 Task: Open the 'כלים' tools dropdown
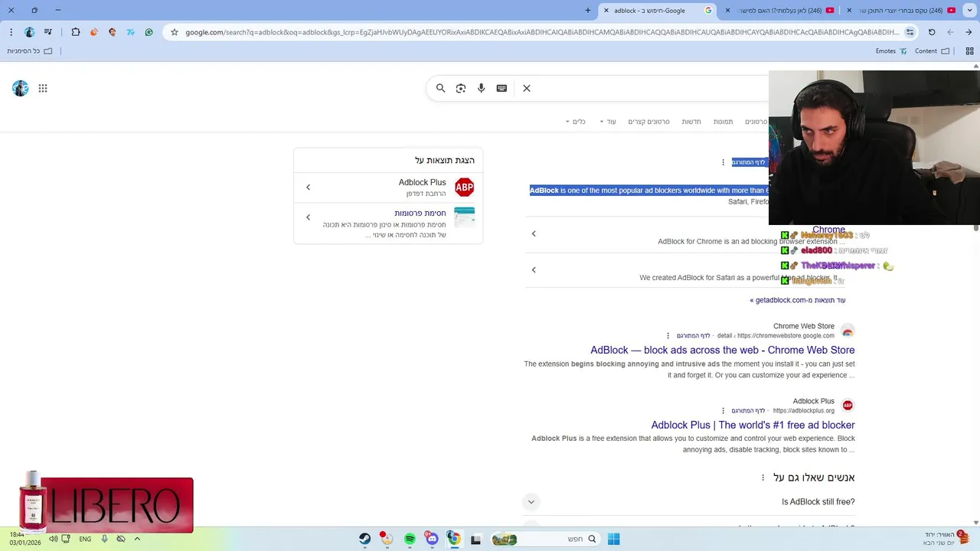click(575, 122)
